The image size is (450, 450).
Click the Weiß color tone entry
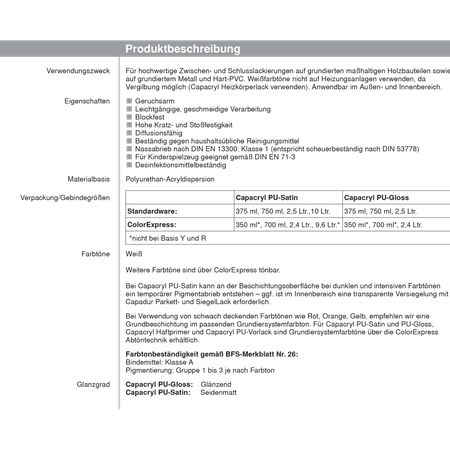[x=134, y=254]
